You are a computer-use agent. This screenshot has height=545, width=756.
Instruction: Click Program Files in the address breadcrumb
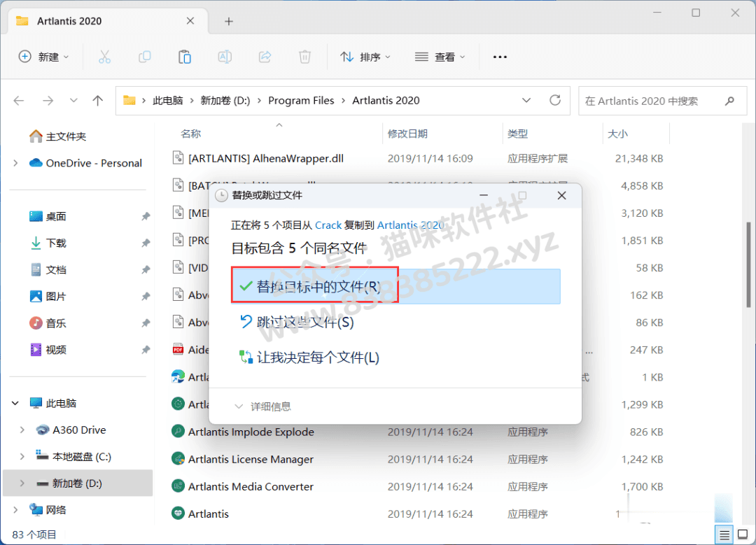(x=301, y=101)
